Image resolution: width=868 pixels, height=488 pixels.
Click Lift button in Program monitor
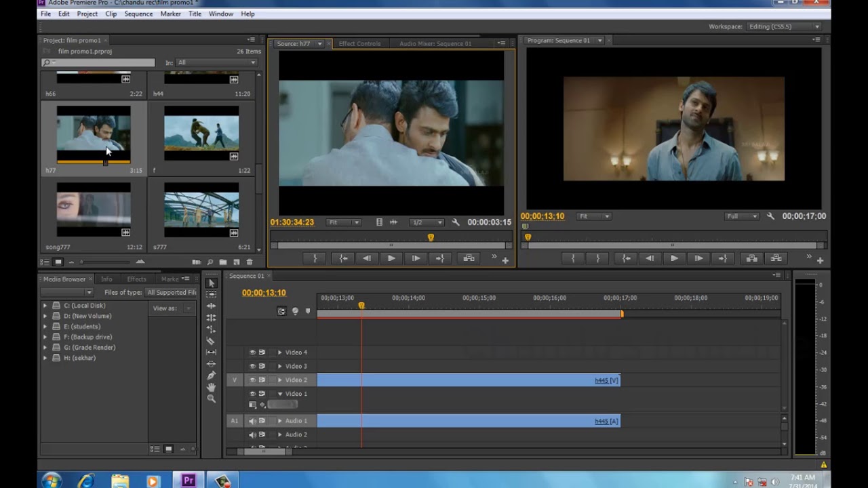pyautogui.click(x=751, y=258)
